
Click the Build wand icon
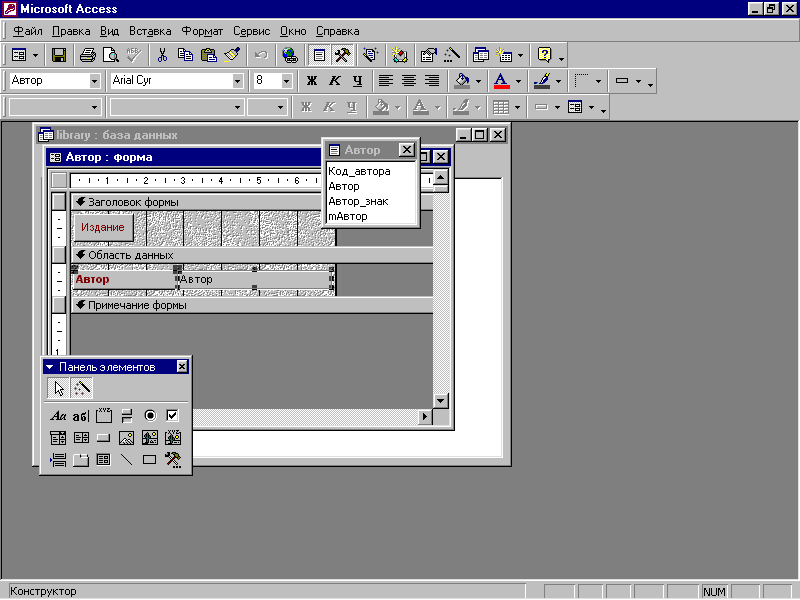point(452,55)
